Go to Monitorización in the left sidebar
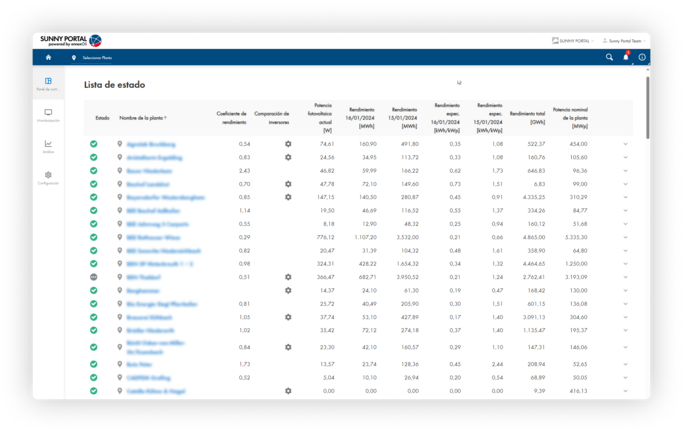 pos(48,115)
